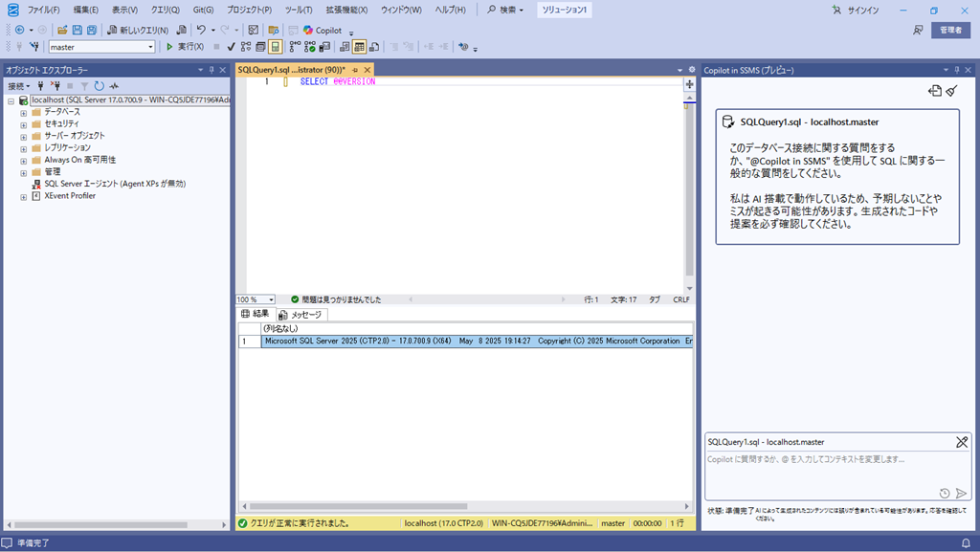
Task: Click the feedback icon near the admin badge
Action: click(918, 30)
